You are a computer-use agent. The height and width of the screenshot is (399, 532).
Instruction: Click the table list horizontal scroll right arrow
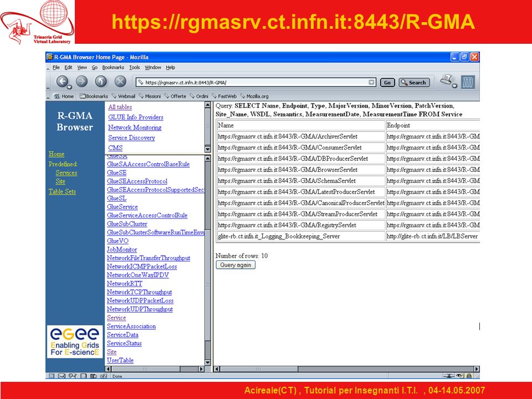(x=201, y=369)
